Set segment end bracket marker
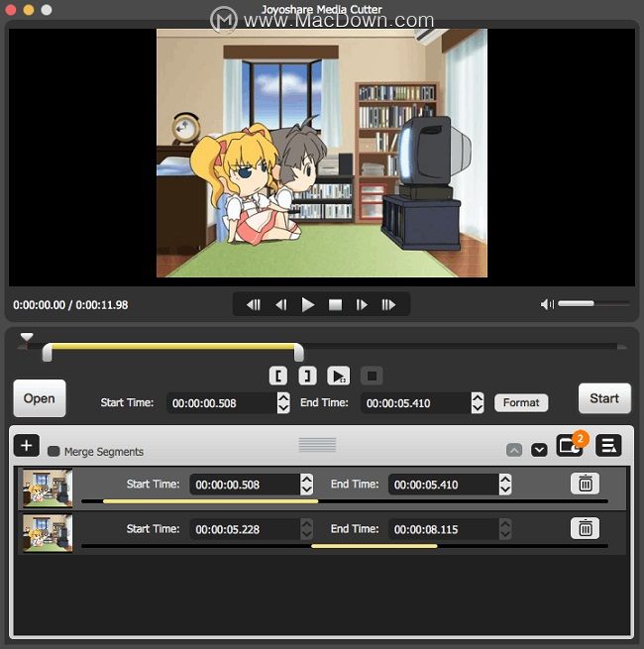The image size is (644, 649). pyautogui.click(x=307, y=376)
